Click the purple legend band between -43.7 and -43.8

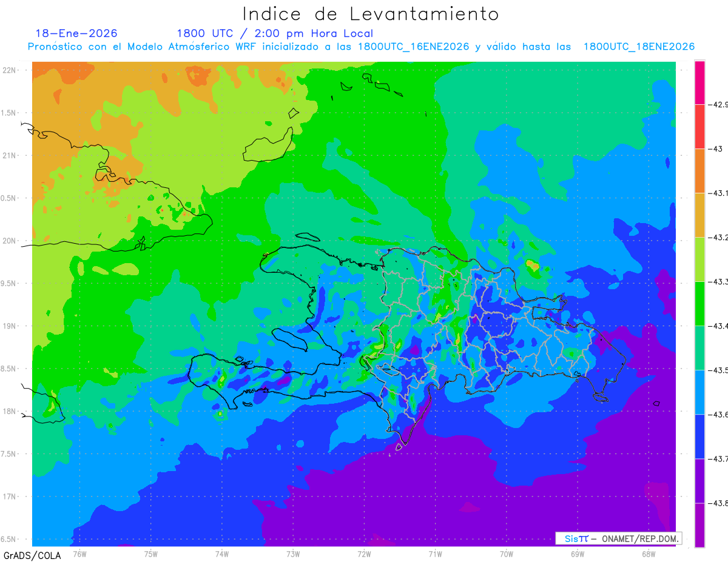click(699, 481)
